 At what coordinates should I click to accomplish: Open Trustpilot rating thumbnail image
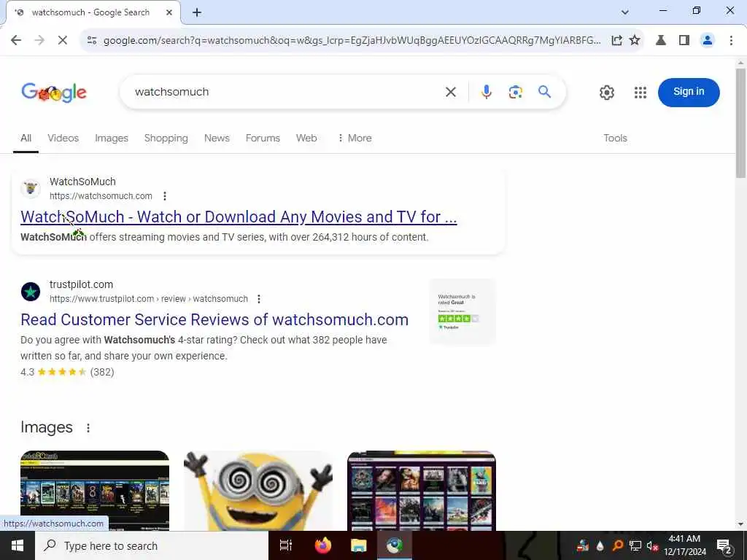[462, 312]
